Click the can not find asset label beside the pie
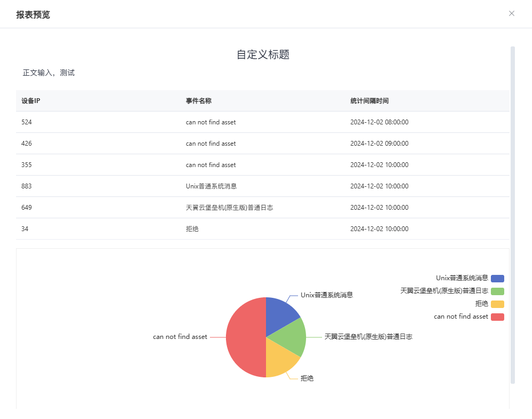Screen dimensions: 532x419 (180, 337)
